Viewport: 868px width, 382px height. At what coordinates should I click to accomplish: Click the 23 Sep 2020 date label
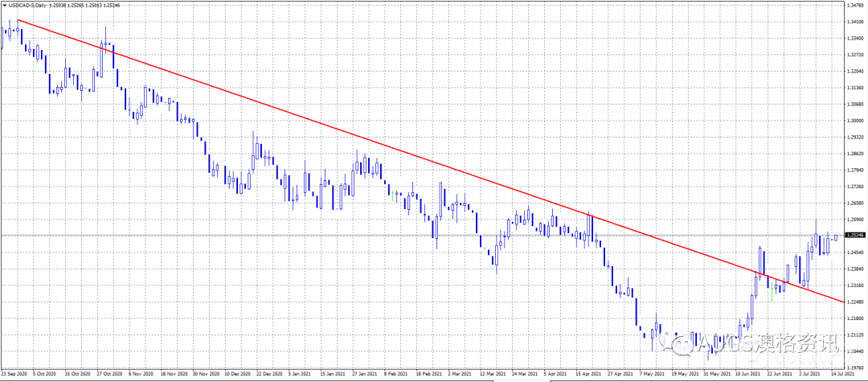(16, 375)
